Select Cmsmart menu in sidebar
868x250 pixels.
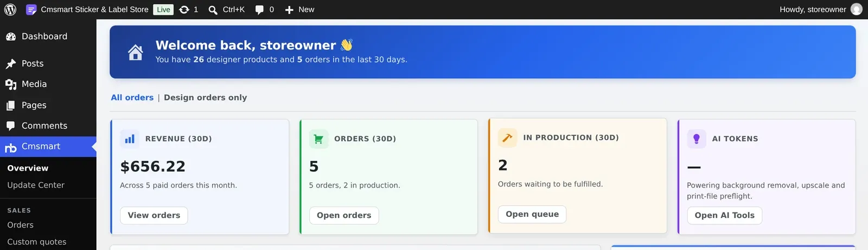pos(48,147)
